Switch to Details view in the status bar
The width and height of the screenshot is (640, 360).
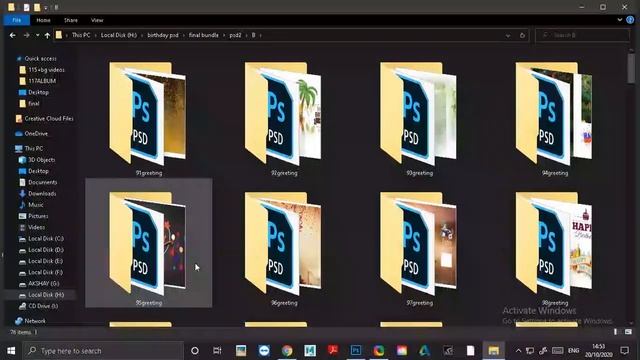616,332
